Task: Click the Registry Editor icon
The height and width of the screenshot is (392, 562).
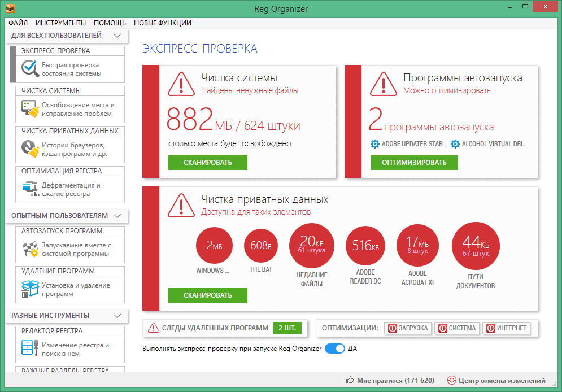Action: (30, 349)
